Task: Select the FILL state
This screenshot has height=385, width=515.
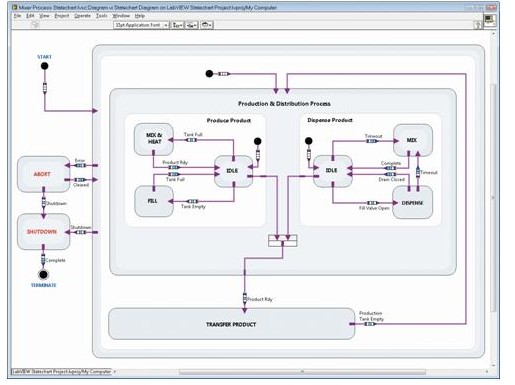Action: pyautogui.click(x=154, y=201)
